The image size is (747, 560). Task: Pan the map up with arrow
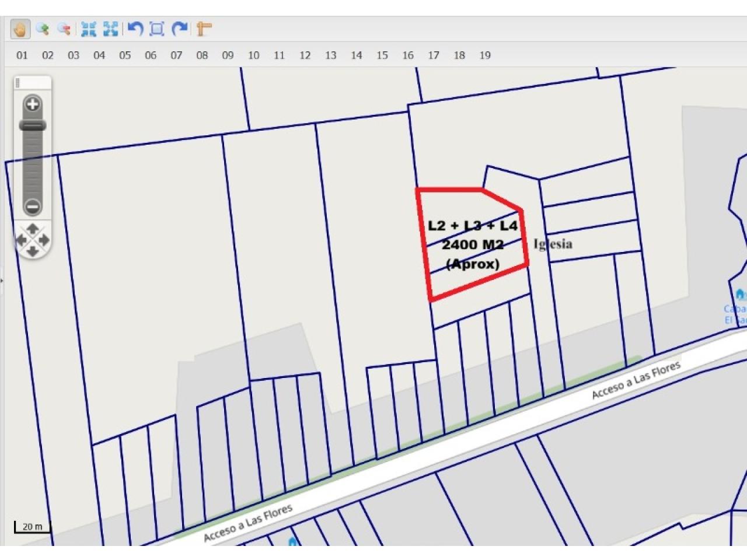33,228
